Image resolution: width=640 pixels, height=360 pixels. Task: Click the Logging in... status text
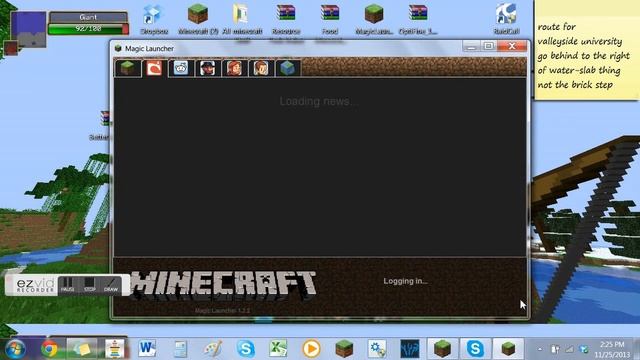tap(405, 281)
